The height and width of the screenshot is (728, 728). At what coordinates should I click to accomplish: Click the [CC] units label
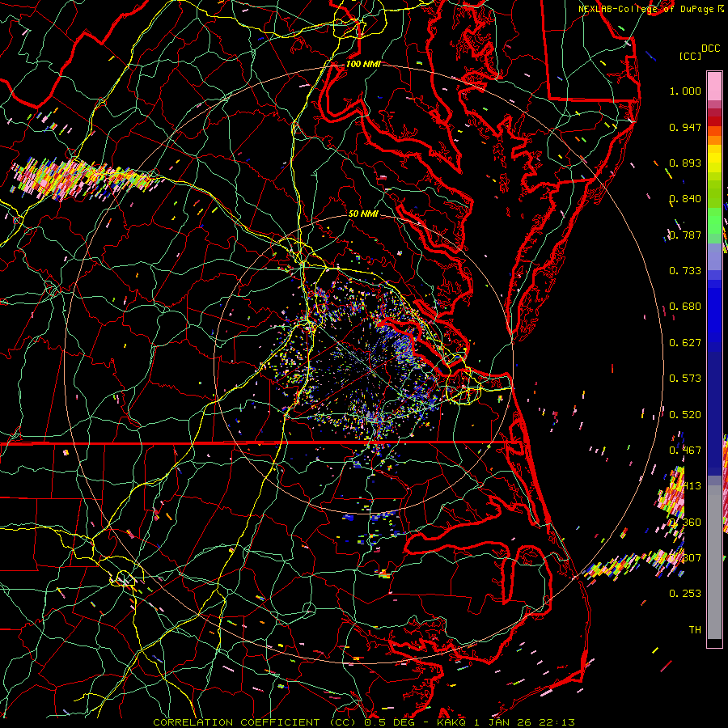click(690, 56)
